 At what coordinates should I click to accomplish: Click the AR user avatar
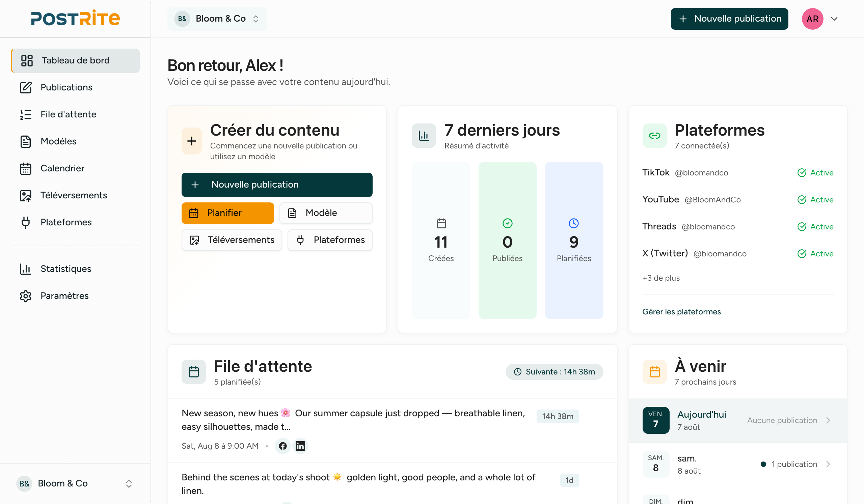tap(813, 19)
